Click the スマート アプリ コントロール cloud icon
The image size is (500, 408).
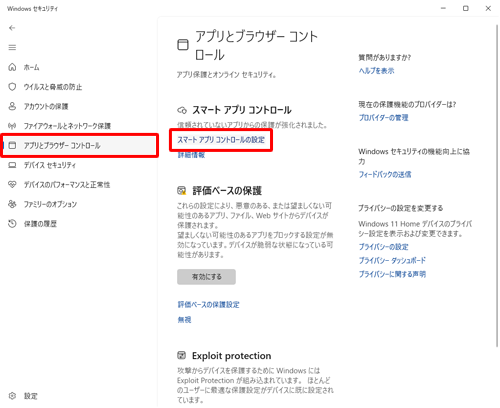pos(182,110)
